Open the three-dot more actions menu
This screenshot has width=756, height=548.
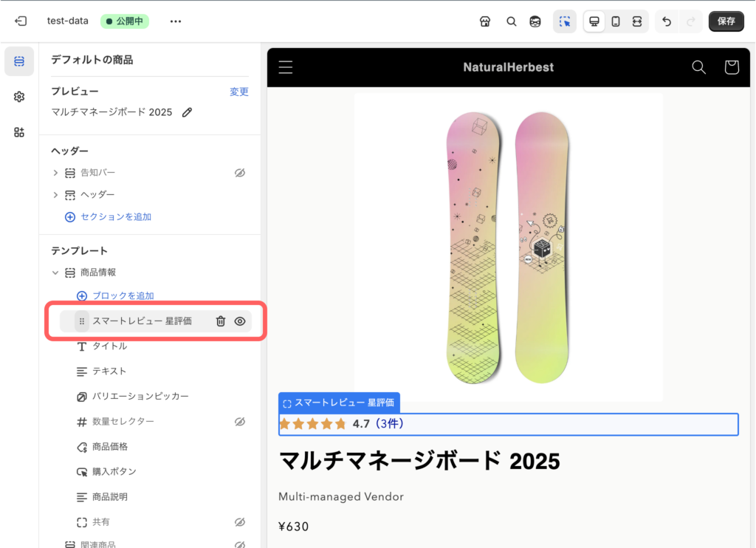click(176, 21)
